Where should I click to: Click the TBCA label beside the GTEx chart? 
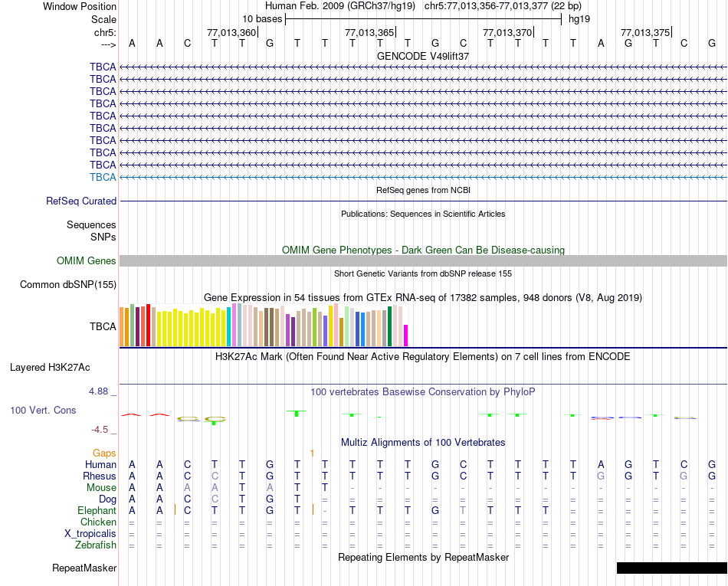tap(103, 326)
